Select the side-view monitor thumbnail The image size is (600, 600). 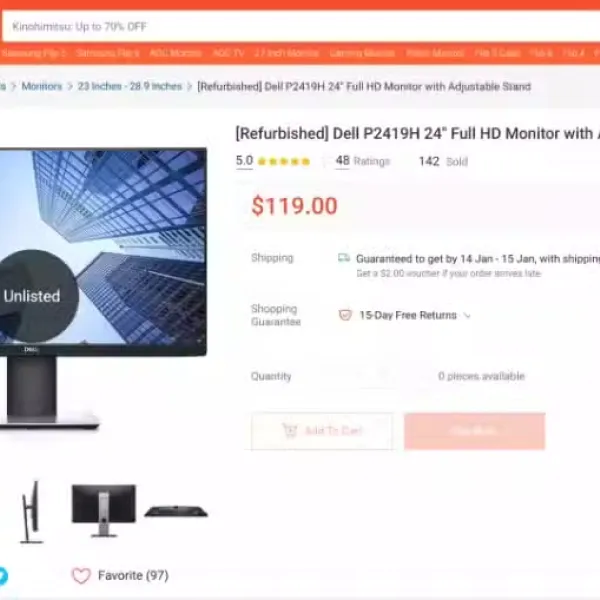pos(31,512)
